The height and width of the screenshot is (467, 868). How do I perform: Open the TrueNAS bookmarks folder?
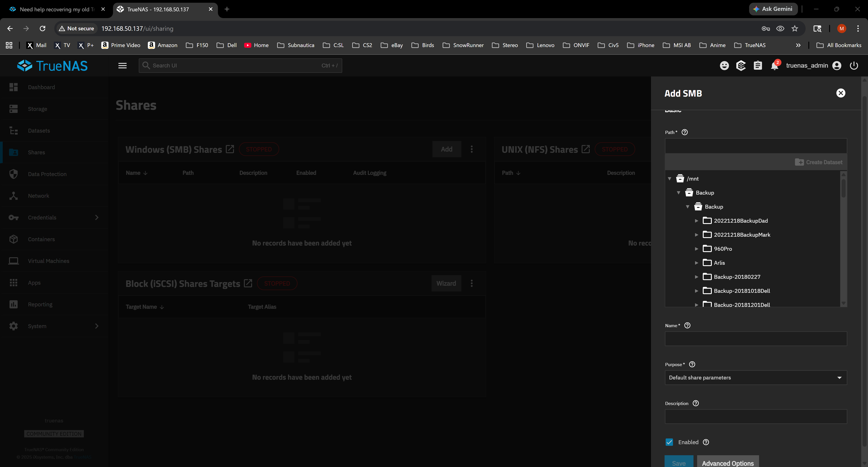click(x=750, y=45)
